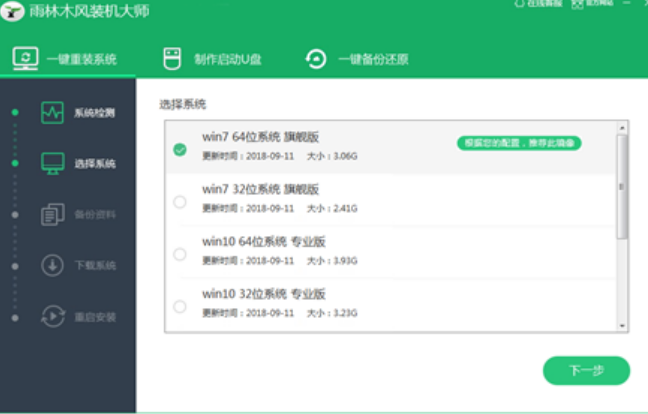Viewport: 648px width, 414px height.
Task: Click the system list scrollbar down arrow
Action: coord(622,326)
